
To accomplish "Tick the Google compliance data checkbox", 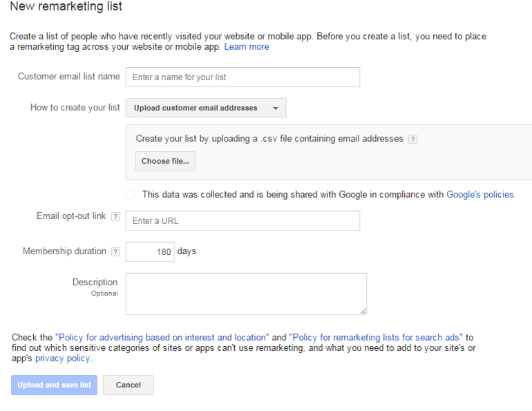I will coord(131,195).
